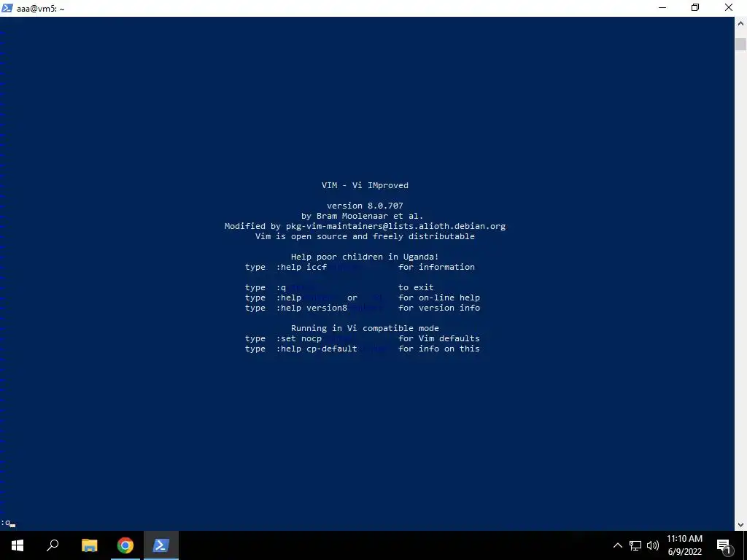Click the pkg-vim-maintainers@lists.alioth.debian.org line
The height and width of the screenshot is (560, 747).
[x=365, y=226]
